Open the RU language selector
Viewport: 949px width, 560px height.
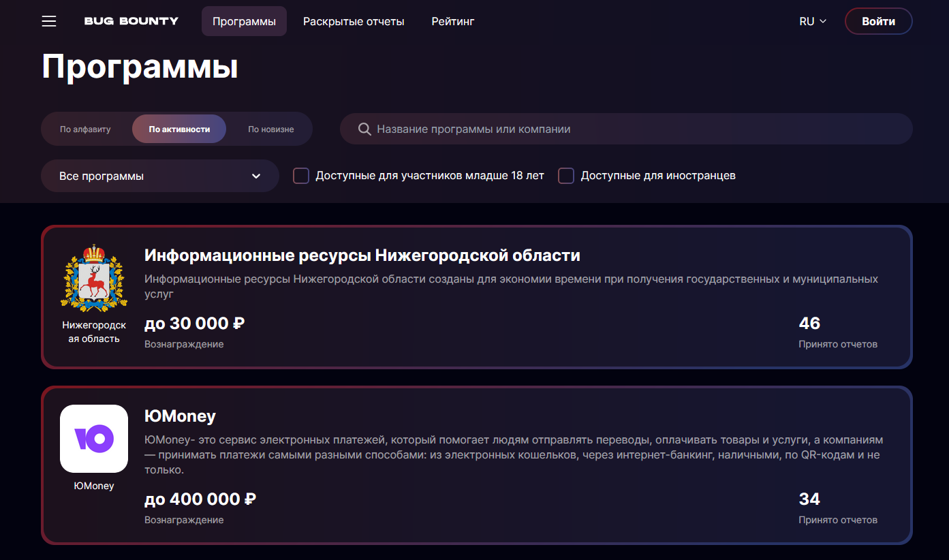(x=813, y=21)
